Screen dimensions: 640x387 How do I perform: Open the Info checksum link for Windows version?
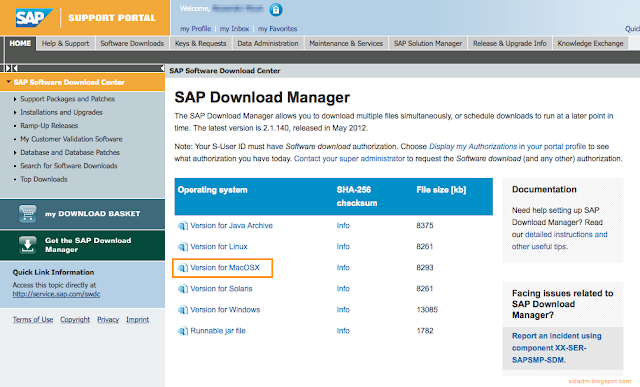point(343,310)
